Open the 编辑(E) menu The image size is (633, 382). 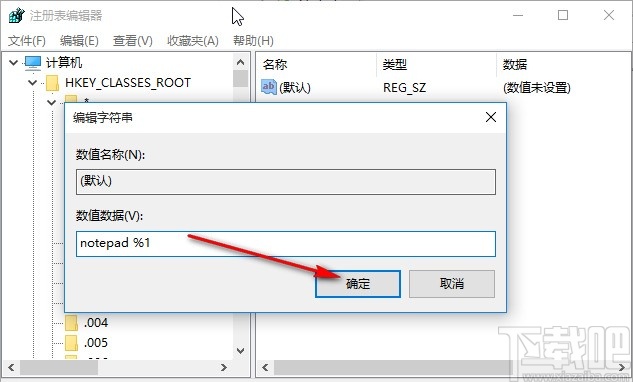coord(79,41)
